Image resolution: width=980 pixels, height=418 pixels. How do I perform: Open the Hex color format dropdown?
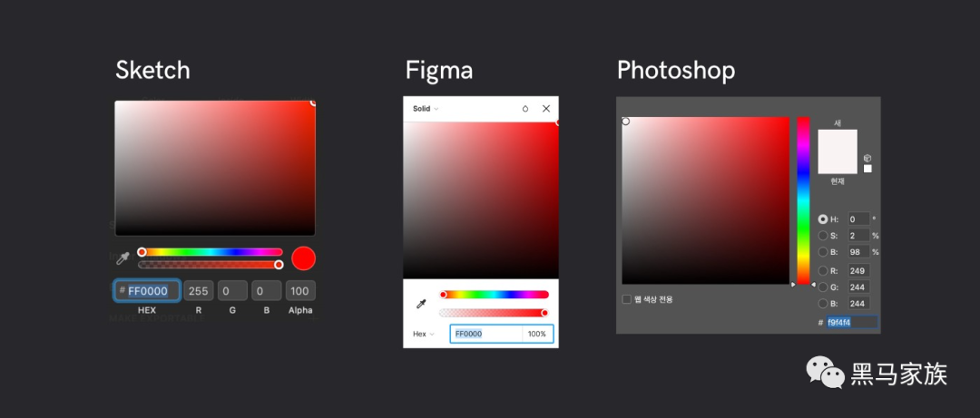tap(423, 334)
